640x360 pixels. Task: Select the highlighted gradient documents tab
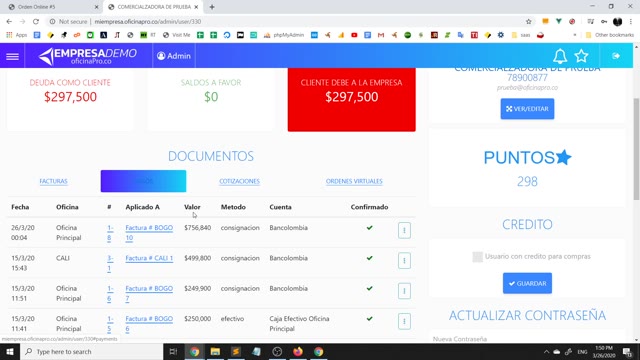pyautogui.click(x=143, y=181)
